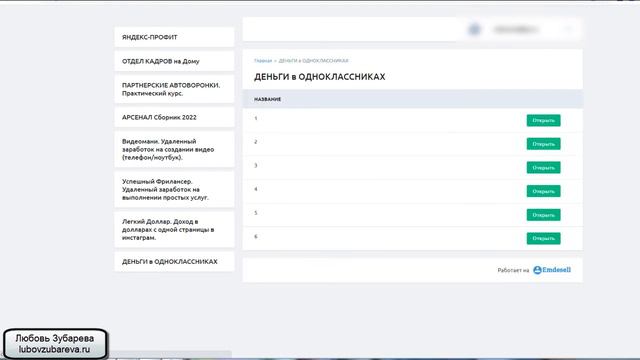Select the Успешный Фрилансер course
The image size is (640, 360).
tap(174, 189)
